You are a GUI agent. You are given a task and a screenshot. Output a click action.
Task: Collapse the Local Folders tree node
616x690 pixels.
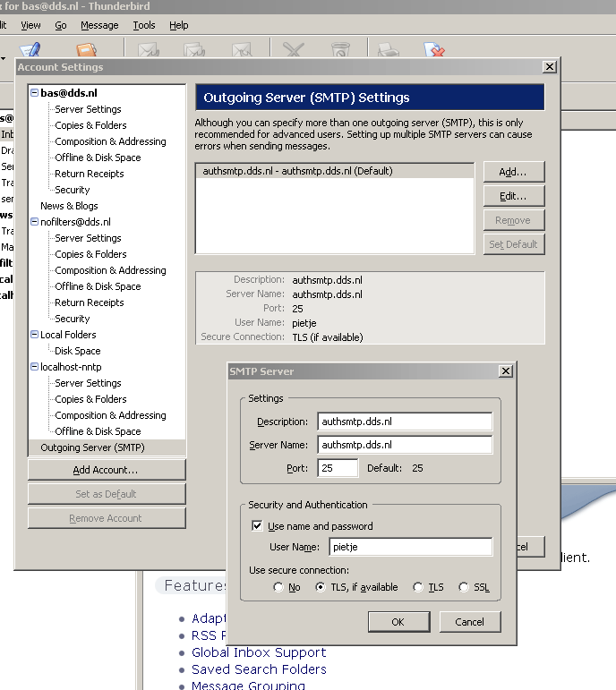point(34,335)
